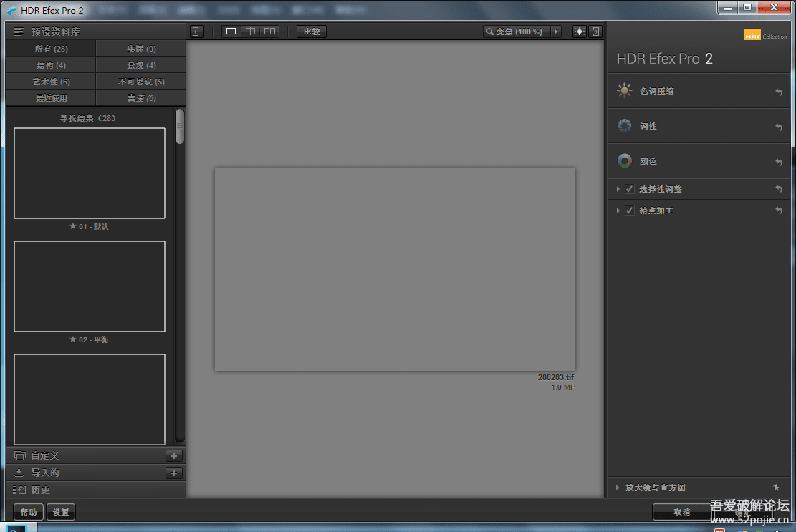796x532 pixels.
Task: Reset the 选择性调整 section
Action: pyautogui.click(x=779, y=188)
